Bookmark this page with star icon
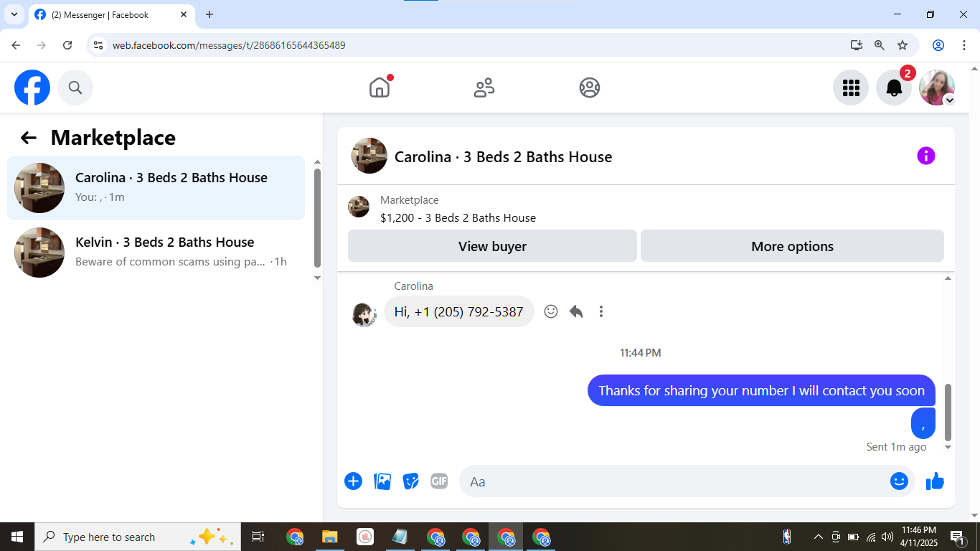This screenshot has width=980, height=551. (x=903, y=45)
